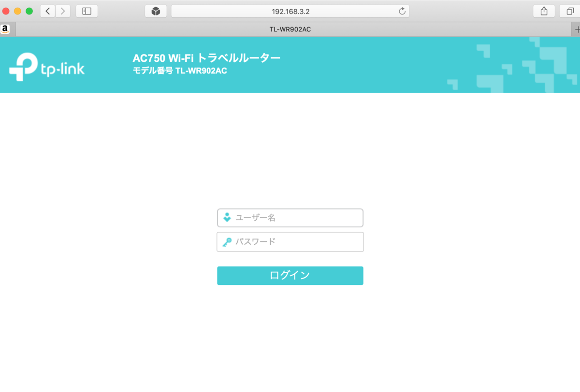Open the Safari sidebar
The image size is (580, 392).
(87, 11)
